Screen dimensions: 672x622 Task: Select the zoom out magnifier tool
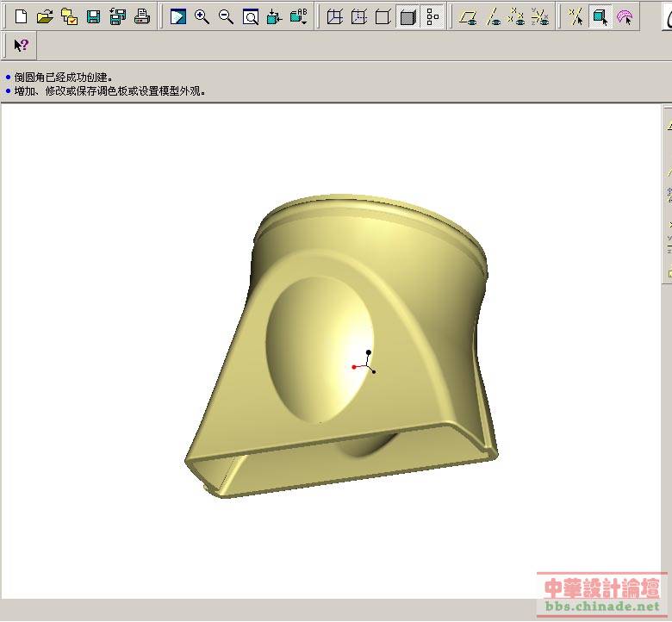point(226,16)
